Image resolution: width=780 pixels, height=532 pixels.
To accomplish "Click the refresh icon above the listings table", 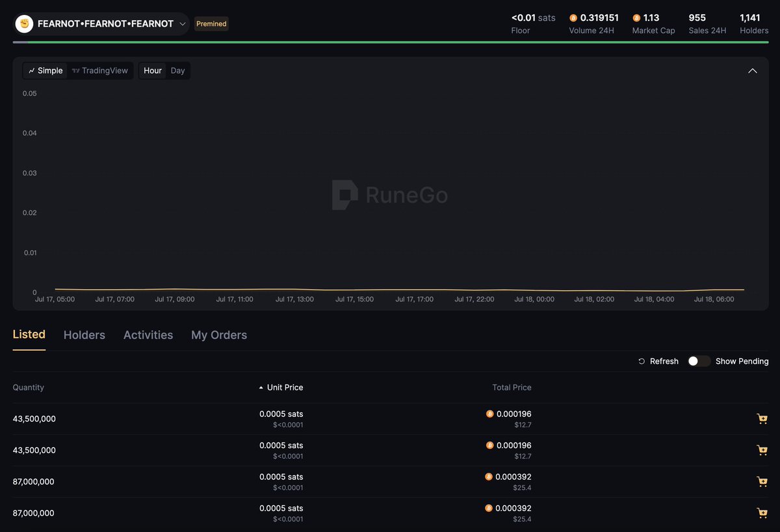I will coord(641,361).
